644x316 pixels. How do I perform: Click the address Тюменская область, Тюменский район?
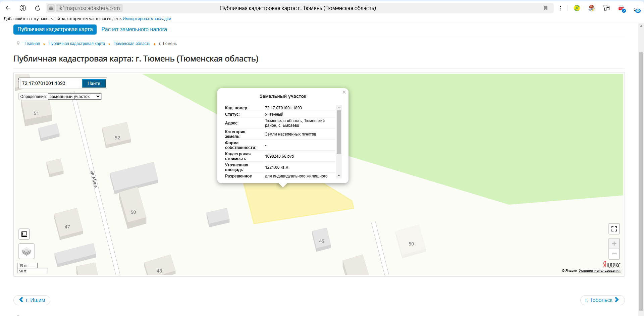coord(295,123)
